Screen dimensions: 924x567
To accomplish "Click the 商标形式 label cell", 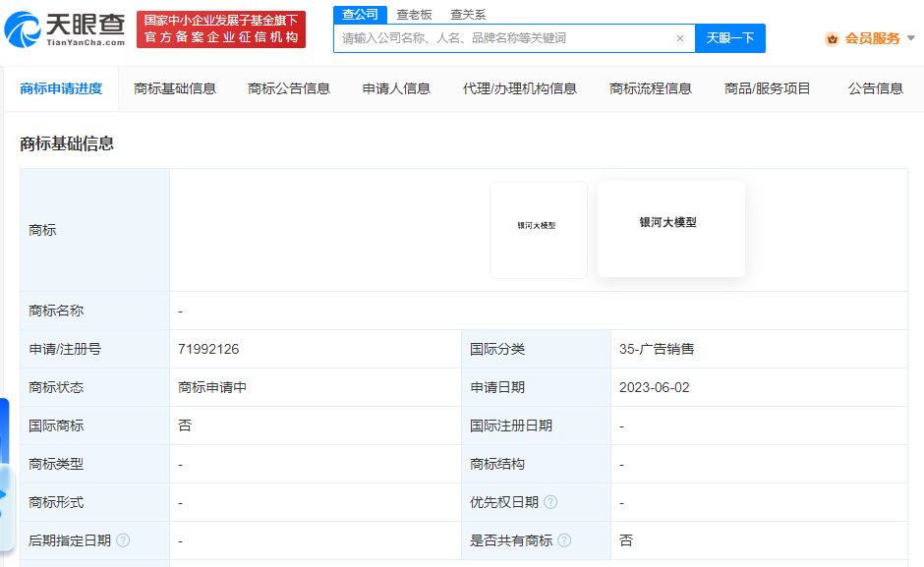I will 95,503.
